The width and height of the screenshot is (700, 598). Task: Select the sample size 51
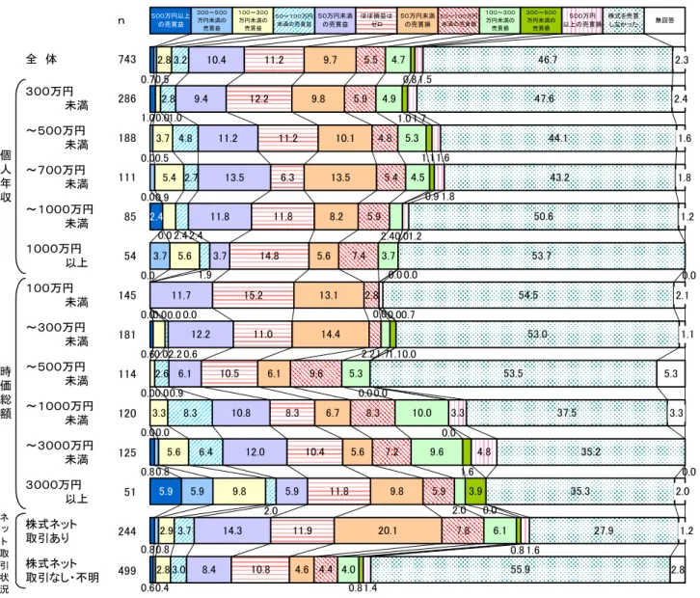click(130, 492)
